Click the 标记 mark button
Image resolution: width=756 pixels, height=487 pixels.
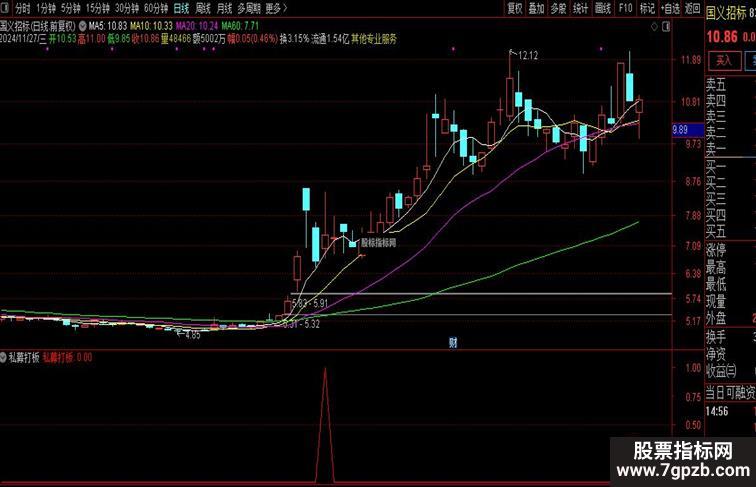[647, 8]
